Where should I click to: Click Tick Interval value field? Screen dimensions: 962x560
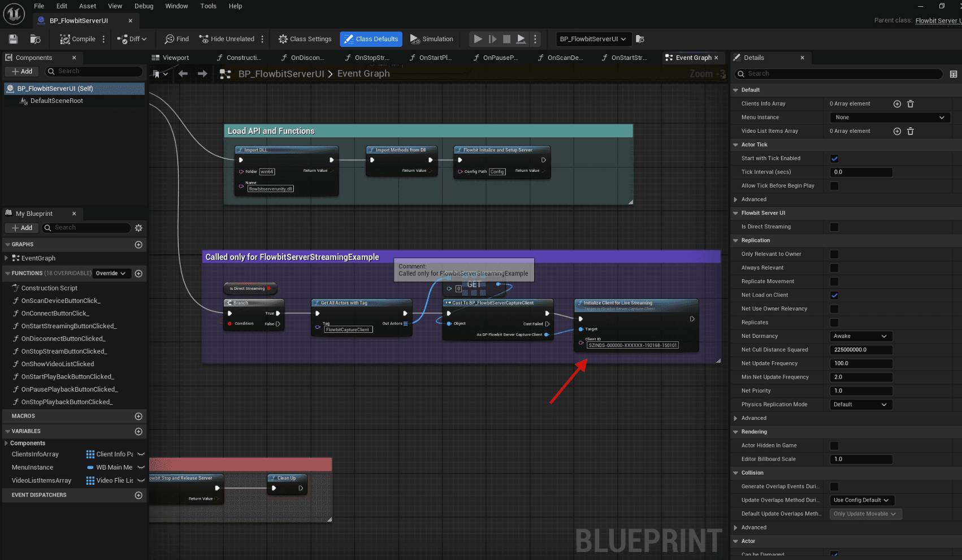click(x=861, y=172)
